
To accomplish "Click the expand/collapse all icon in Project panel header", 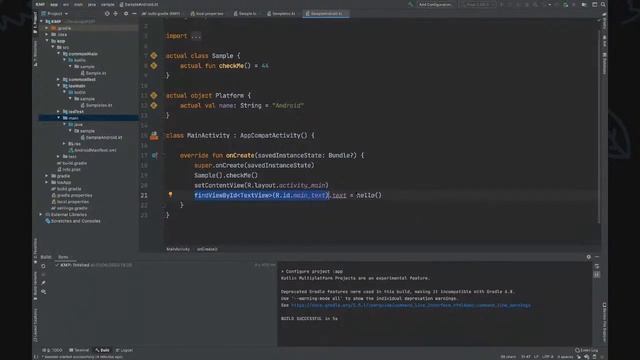I will click(116, 13).
